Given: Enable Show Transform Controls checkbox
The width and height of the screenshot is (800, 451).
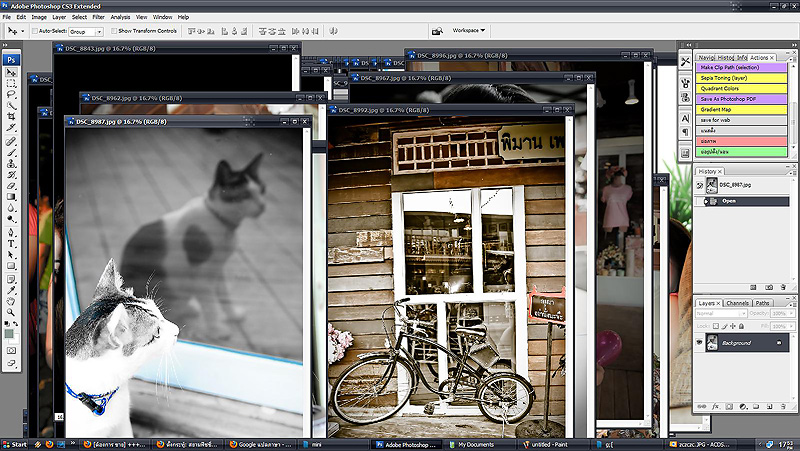Looking at the screenshot, I should (x=114, y=31).
